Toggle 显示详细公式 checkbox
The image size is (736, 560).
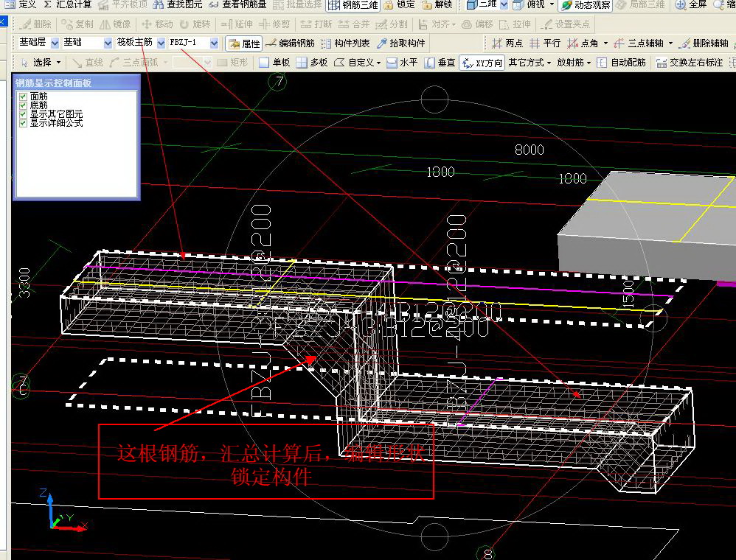pyautogui.click(x=23, y=123)
